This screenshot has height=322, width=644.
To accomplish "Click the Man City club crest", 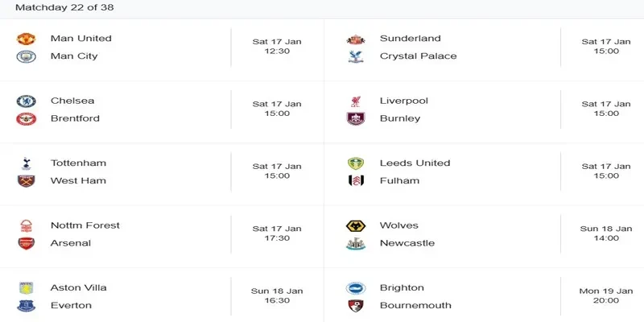I will (x=26, y=56).
